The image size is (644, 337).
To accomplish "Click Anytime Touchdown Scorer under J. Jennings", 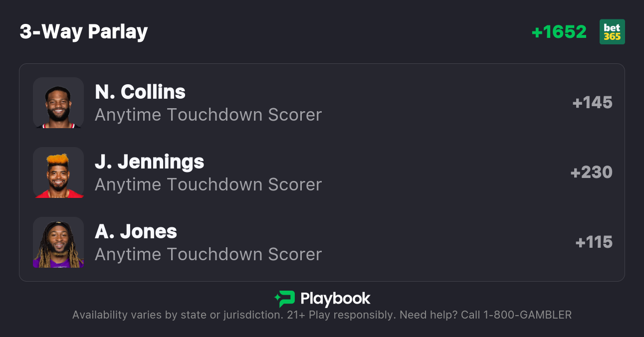I will tap(208, 184).
